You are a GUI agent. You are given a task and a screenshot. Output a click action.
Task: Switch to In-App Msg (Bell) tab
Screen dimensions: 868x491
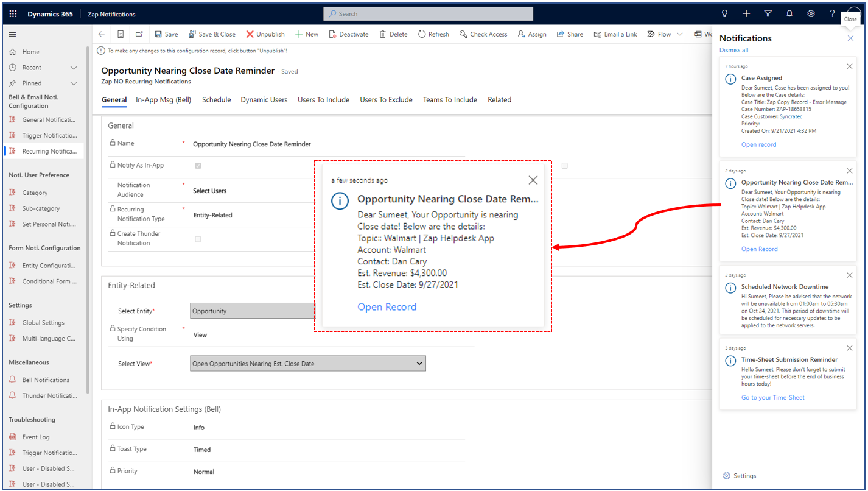(x=164, y=100)
